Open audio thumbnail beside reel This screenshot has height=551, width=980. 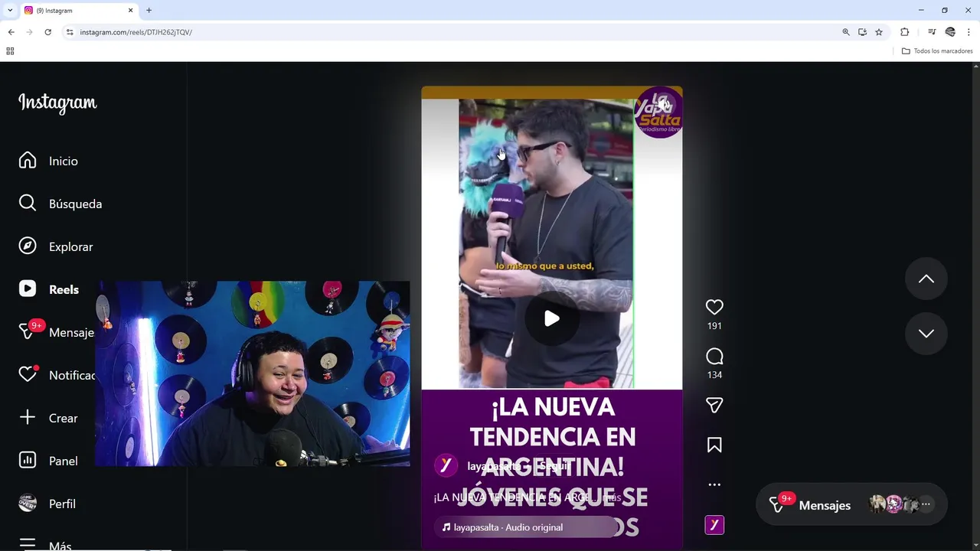tap(714, 525)
